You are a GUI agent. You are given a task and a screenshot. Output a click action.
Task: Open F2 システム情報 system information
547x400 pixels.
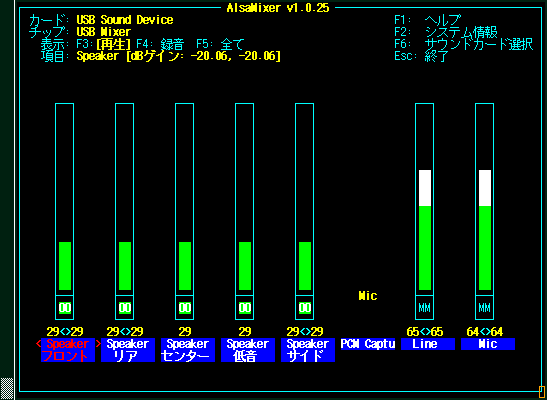[446, 32]
